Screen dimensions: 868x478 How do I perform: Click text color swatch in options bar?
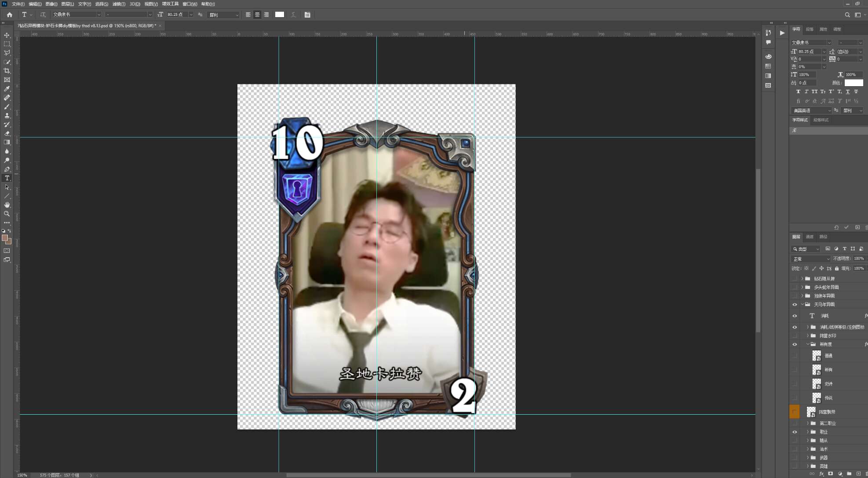(280, 15)
